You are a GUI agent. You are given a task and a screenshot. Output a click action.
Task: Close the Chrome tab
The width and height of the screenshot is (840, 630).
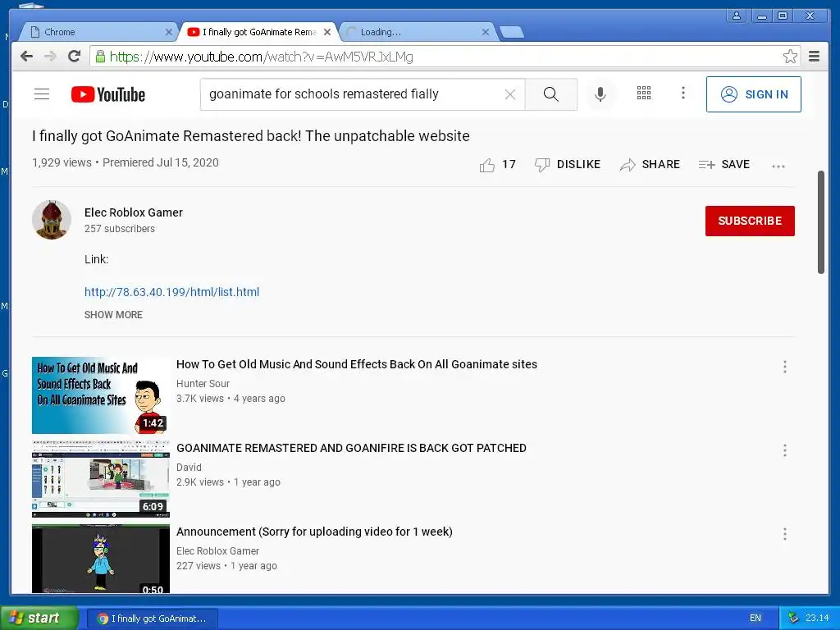(169, 32)
